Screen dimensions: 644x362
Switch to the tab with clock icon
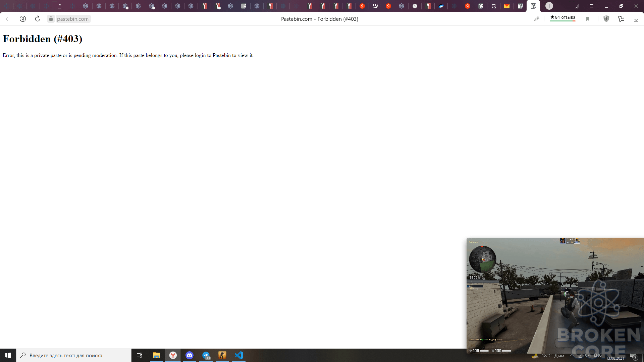[415, 6]
